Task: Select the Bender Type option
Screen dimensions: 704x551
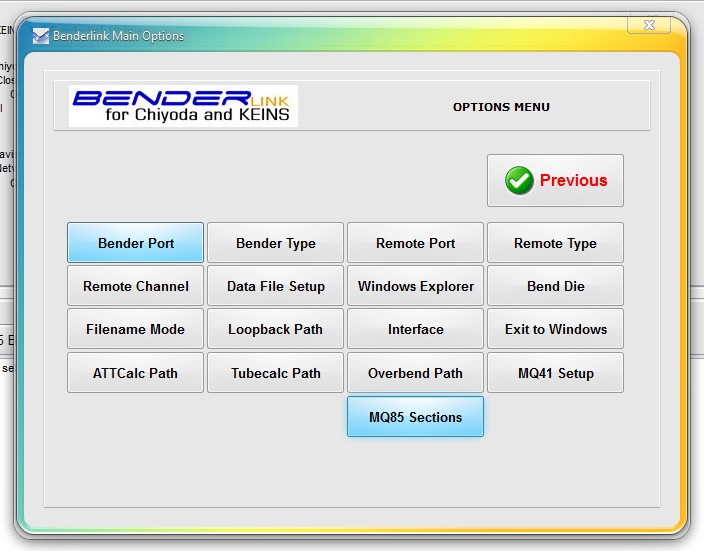Action: pyautogui.click(x=275, y=243)
